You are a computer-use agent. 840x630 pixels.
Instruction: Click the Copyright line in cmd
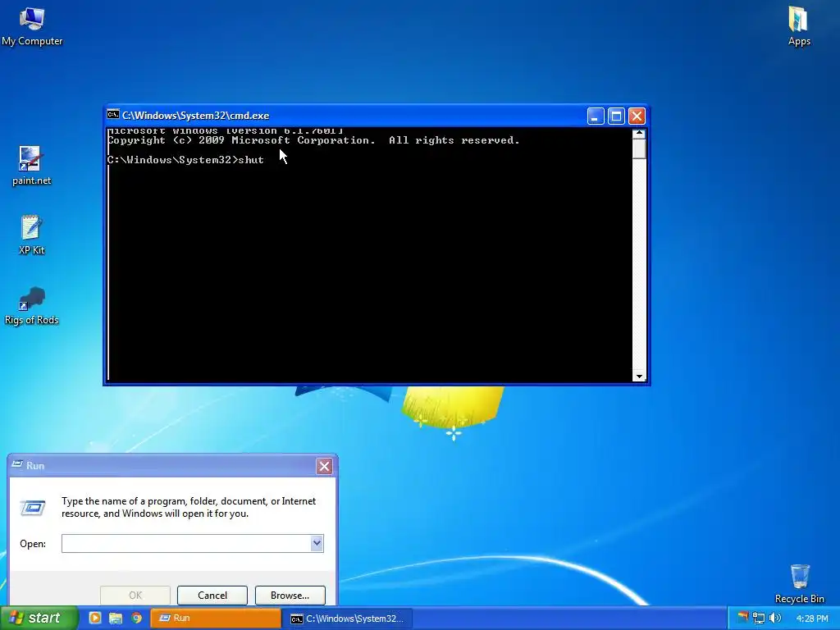pyautogui.click(x=313, y=140)
